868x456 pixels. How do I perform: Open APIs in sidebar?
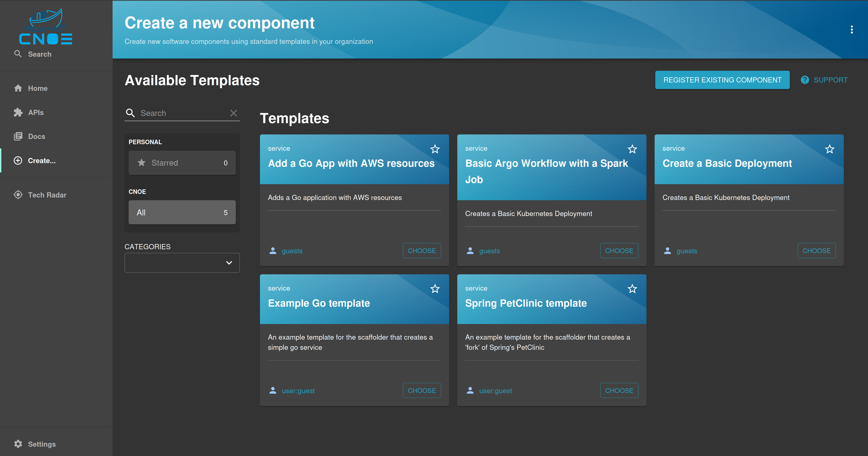(56, 113)
